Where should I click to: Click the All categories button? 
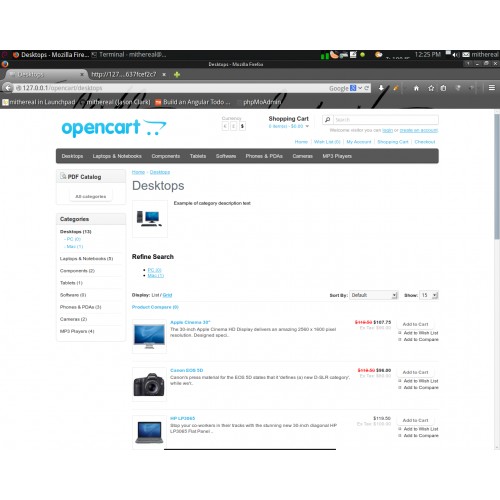tap(91, 196)
